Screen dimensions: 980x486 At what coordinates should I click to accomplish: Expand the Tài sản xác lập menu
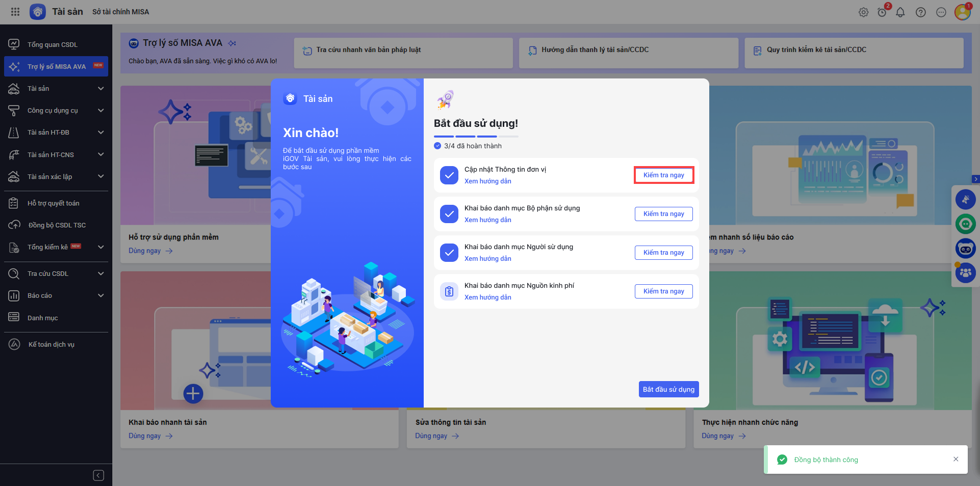[101, 177]
